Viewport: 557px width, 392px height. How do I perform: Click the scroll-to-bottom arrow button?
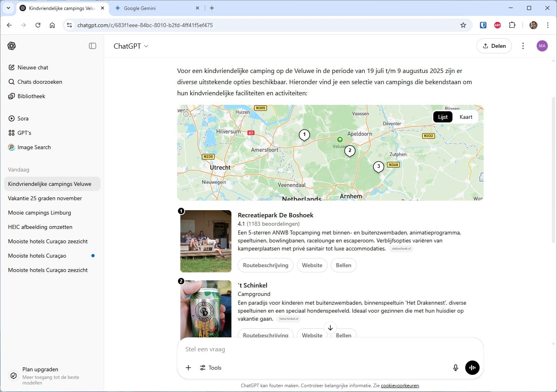330,328
